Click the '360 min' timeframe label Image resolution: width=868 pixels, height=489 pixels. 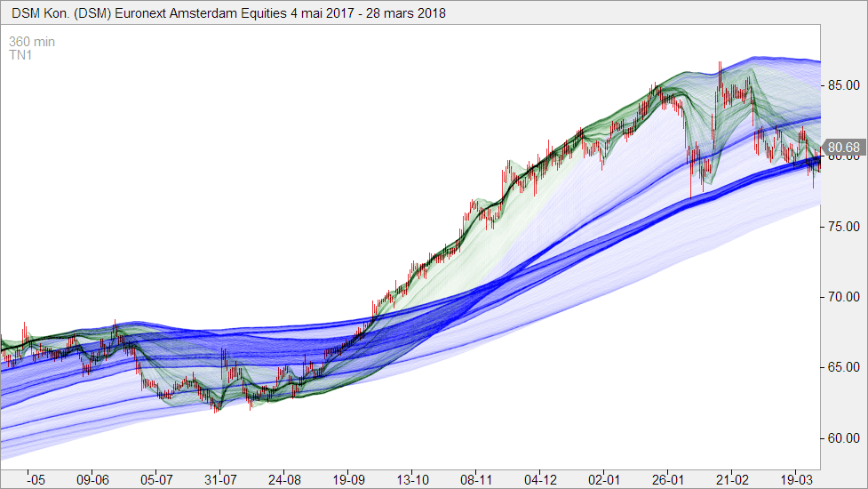[32, 42]
